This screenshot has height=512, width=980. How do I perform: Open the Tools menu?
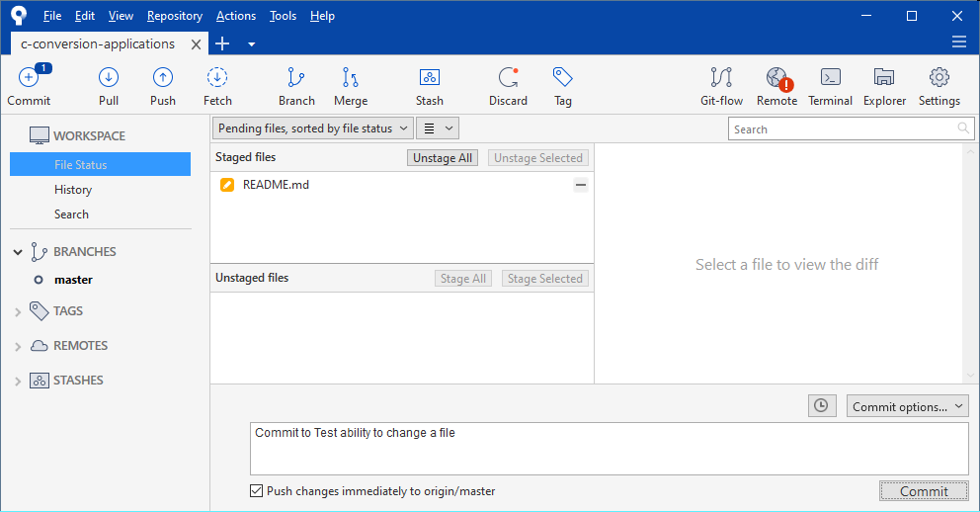pyautogui.click(x=283, y=16)
